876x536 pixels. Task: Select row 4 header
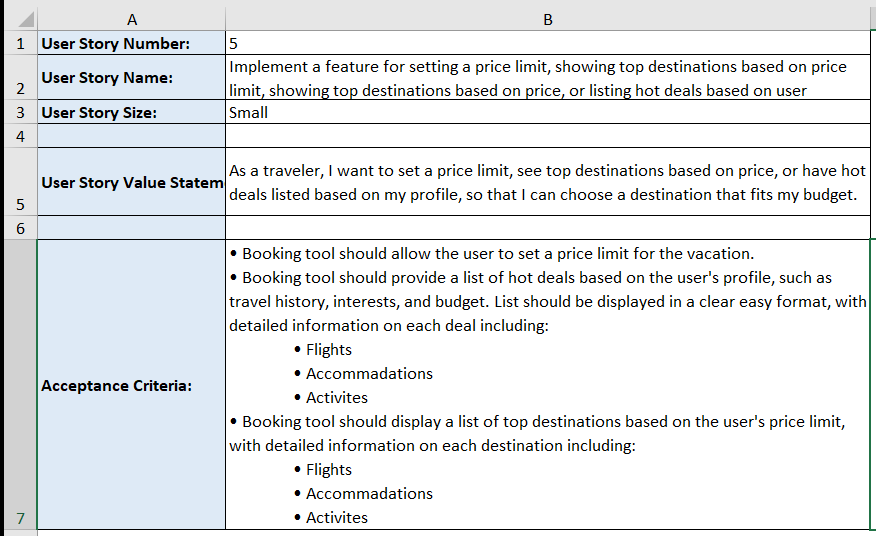(x=20, y=136)
